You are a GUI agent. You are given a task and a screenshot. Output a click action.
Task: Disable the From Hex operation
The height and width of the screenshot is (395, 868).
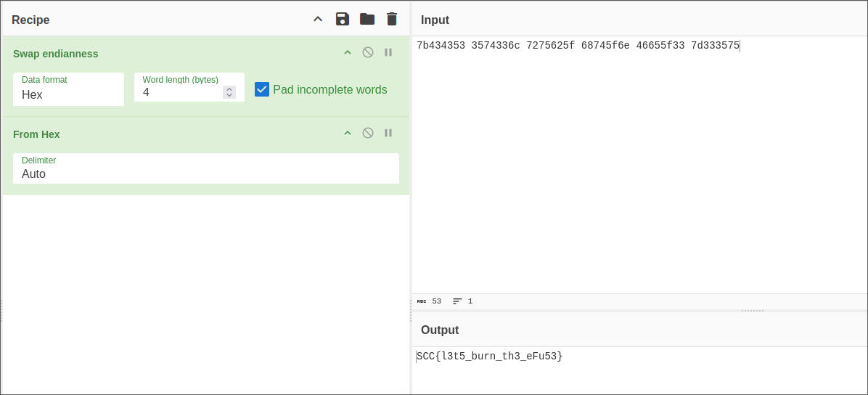click(368, 133)
